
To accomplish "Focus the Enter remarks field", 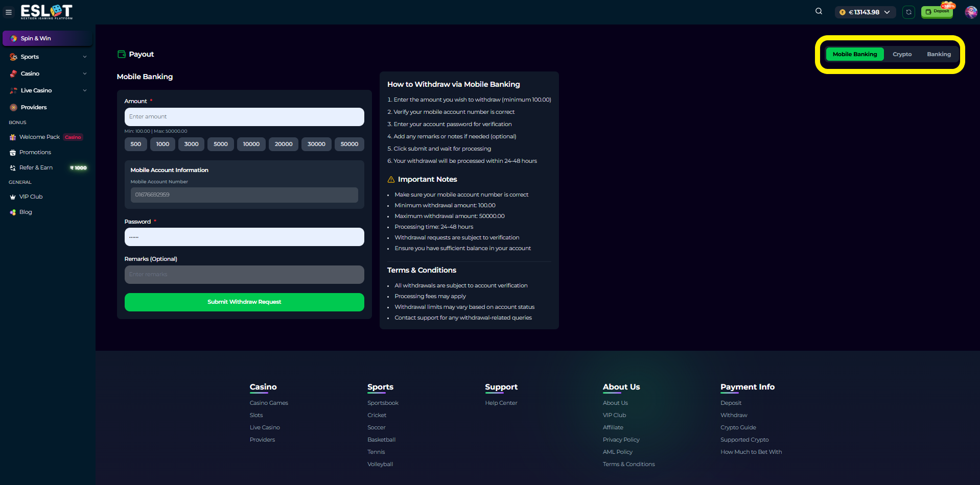I will [244, 275].
